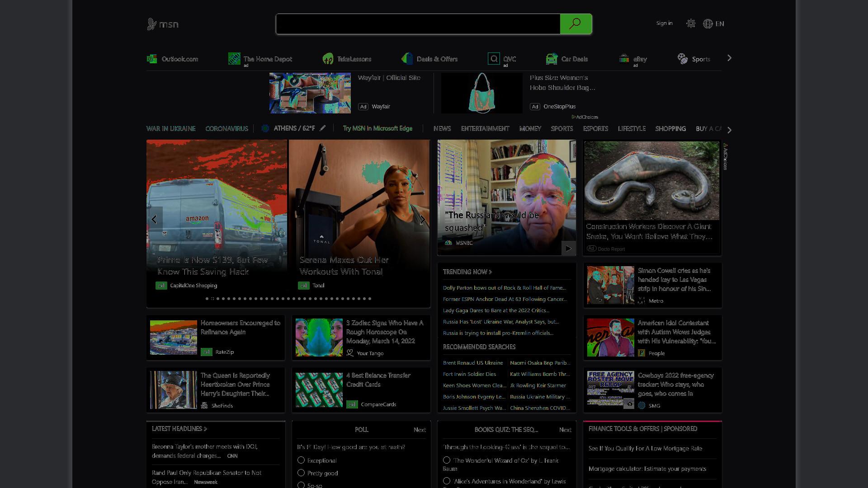
Task: Click the Sign in link
Action: pyautogui.click(x=664, y=23)
